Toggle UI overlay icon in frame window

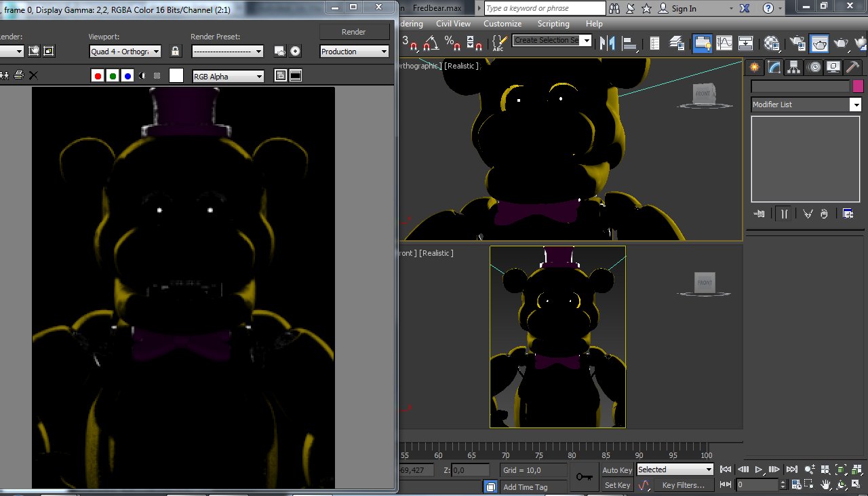tap(281, 76)
